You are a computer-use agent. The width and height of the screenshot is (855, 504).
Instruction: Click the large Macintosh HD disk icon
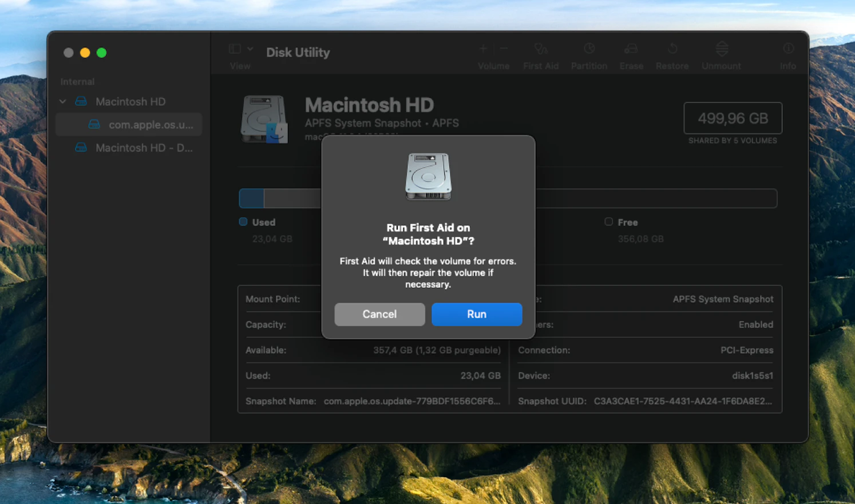[x=264, y=119]
